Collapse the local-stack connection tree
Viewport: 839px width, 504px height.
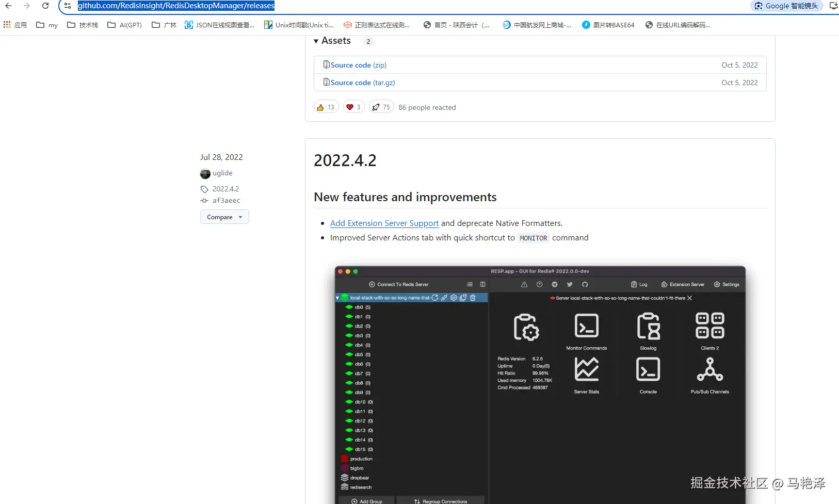[x=337, y=298]
